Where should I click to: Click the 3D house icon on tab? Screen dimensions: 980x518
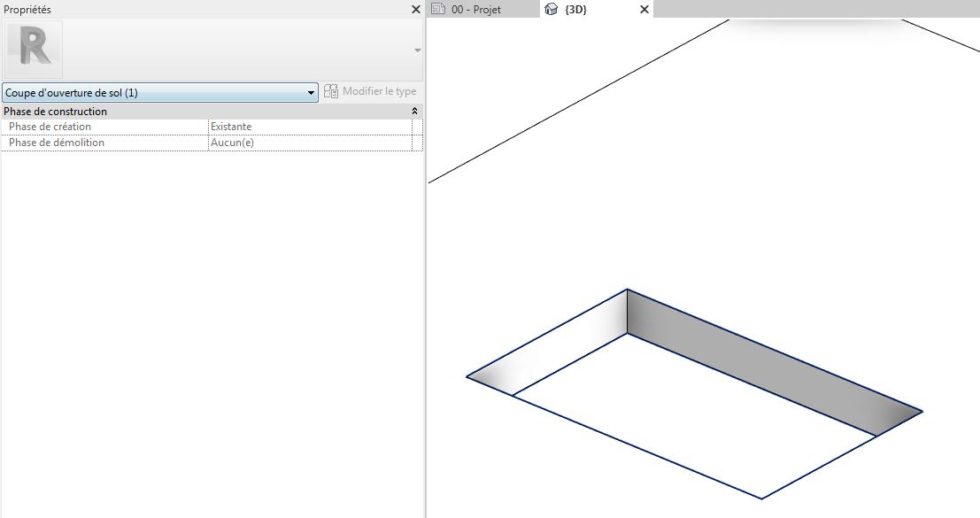point(552,10)
